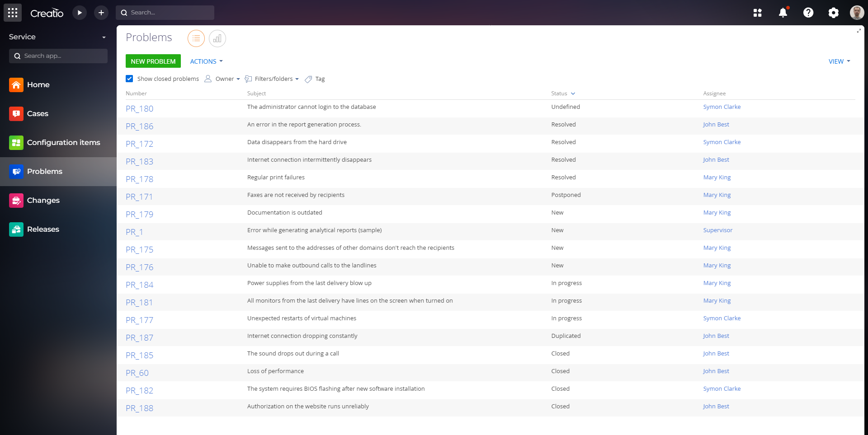The image size is (868, 435).
Task: Open system designer gear icon
Action: 834,13
